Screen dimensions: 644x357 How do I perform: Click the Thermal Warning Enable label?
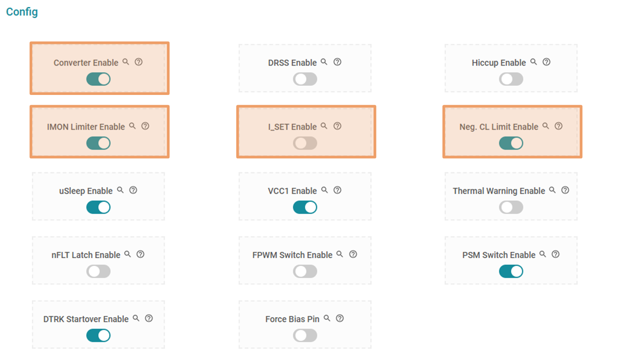(x=498, y=191)
